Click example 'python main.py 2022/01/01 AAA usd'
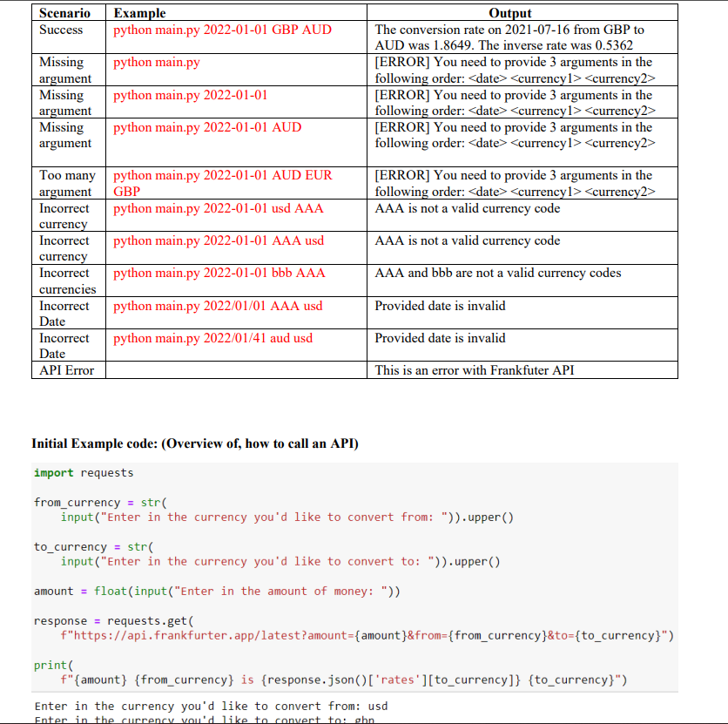Viewport: 728px width, 724px height. coord(218,306)
